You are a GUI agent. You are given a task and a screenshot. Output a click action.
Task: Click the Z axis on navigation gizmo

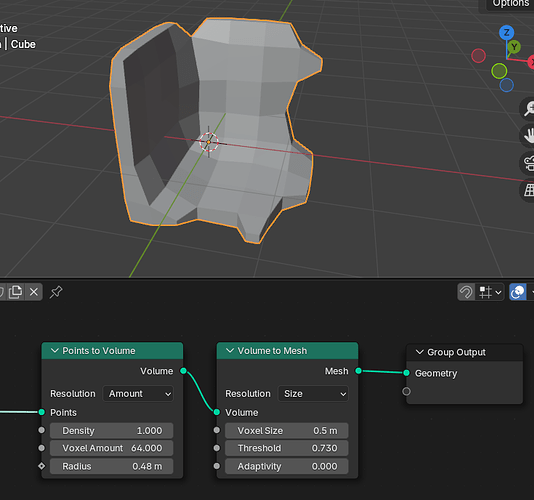coord(506,33)
